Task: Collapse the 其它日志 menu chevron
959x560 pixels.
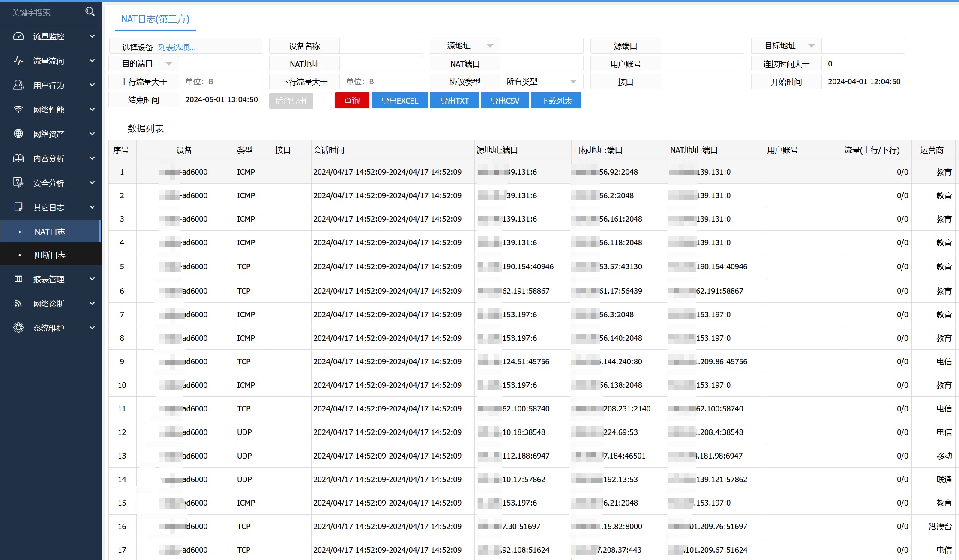Action: pos(92,207)
